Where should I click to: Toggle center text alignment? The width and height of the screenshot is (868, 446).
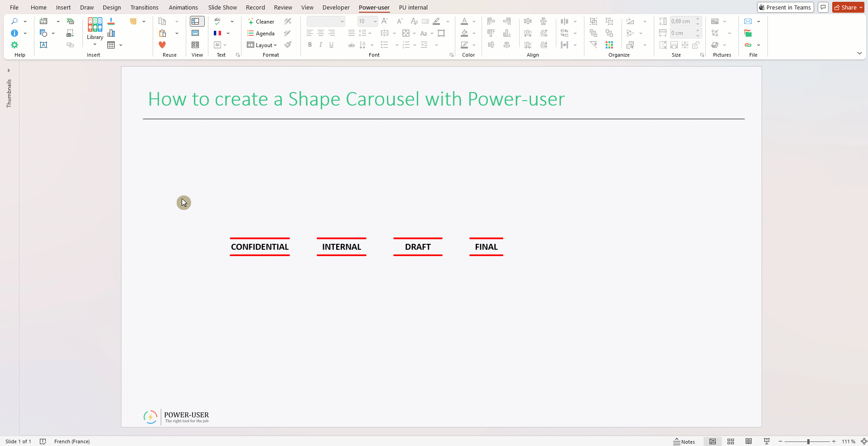click(321, 33)
